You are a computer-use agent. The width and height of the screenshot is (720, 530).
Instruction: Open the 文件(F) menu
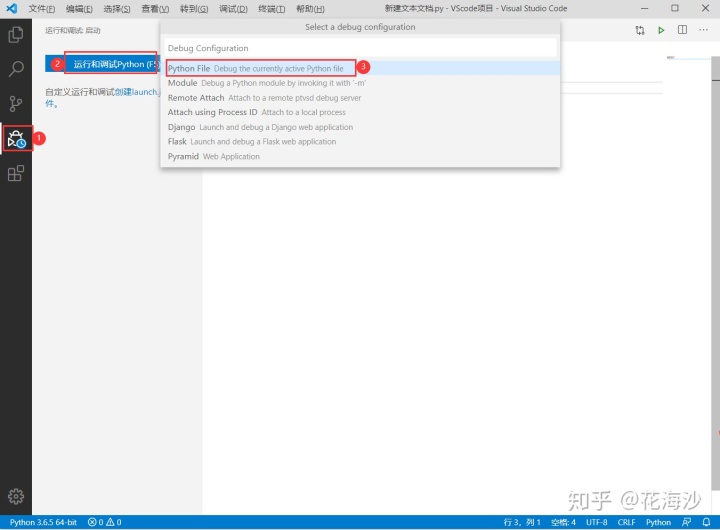(42, 9)
